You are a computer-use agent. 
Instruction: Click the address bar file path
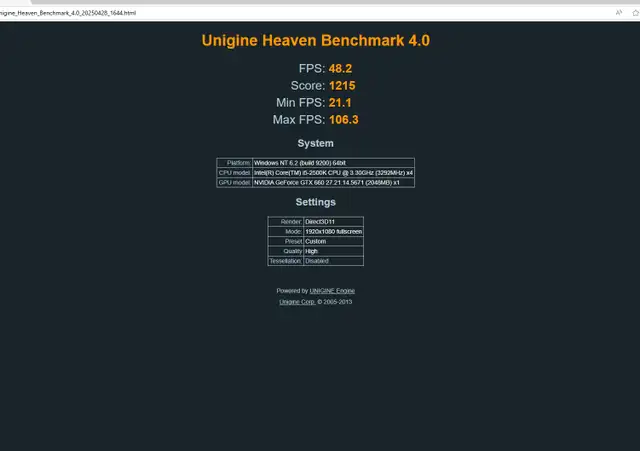68,13
